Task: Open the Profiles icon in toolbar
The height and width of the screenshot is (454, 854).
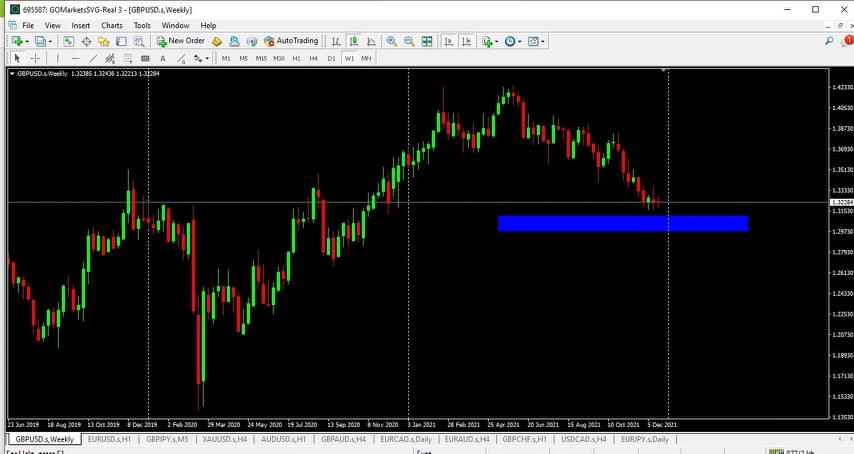Action: click(x=40, y=41)
